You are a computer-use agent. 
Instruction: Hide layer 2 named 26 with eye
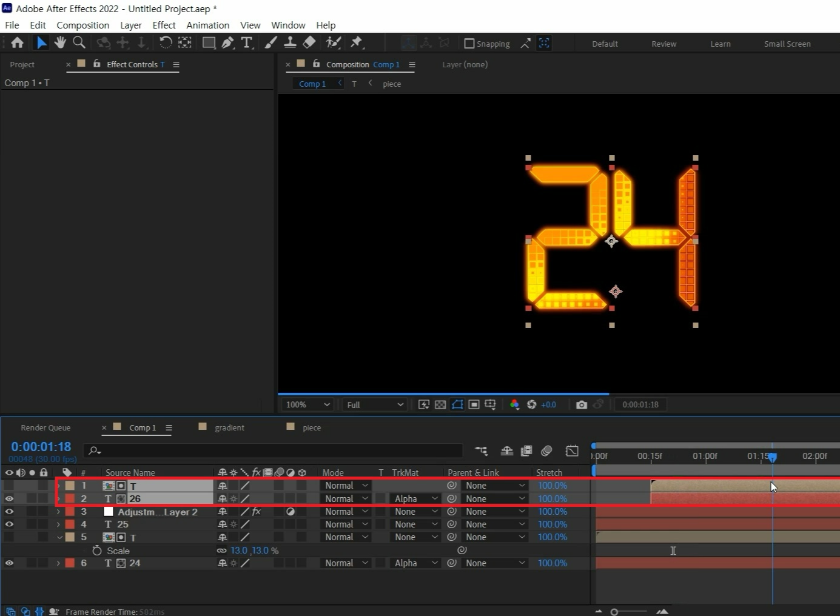(9, 498)
